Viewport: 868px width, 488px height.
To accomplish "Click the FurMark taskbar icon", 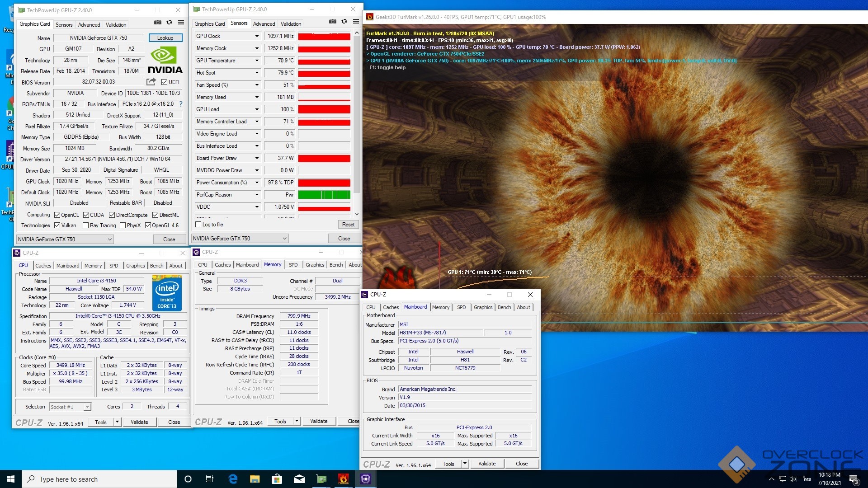I will (x=344, y=479).
